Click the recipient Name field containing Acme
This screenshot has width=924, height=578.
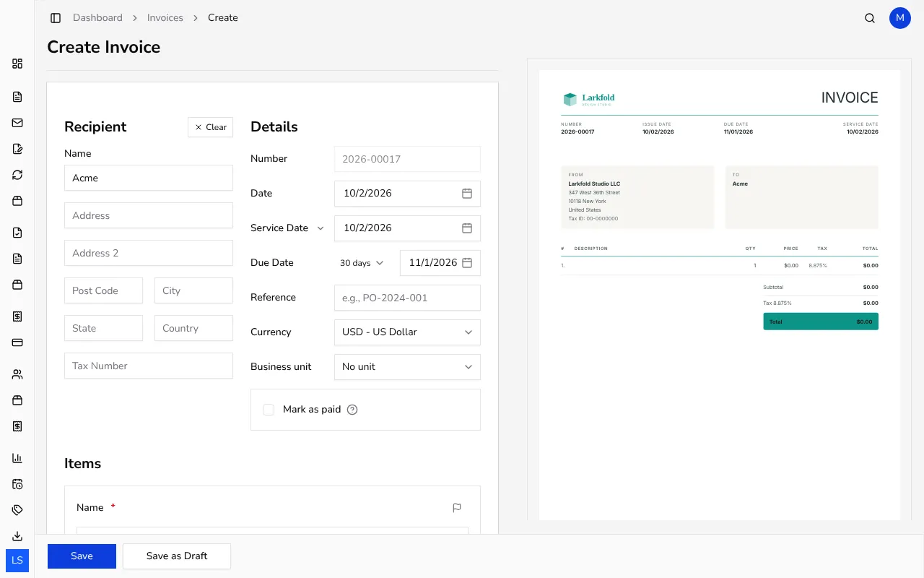tap(149, 178)
